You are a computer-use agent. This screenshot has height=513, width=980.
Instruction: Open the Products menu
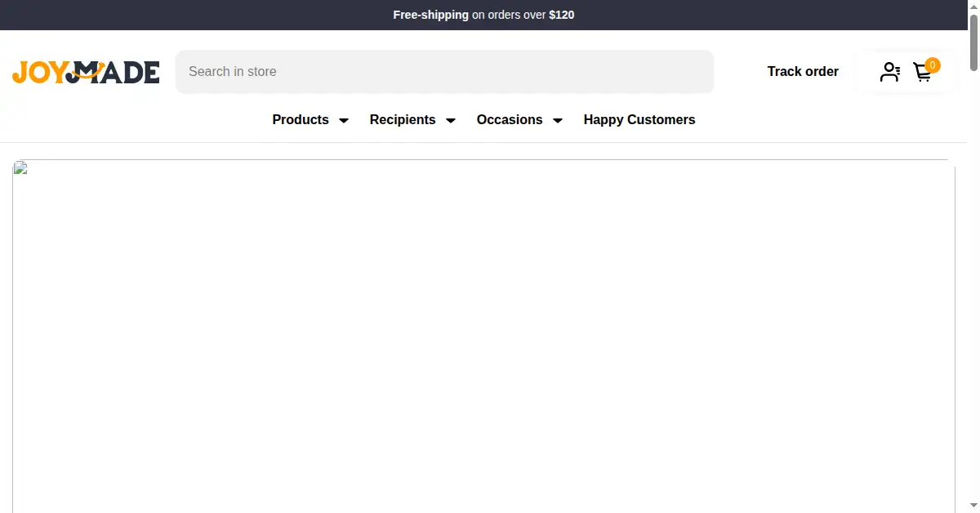coord(301,119)
